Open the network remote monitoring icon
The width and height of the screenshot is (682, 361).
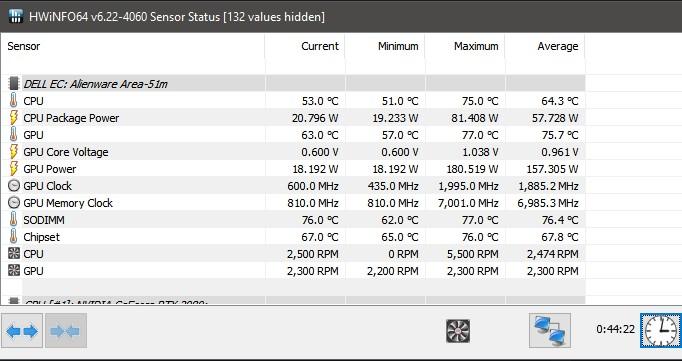[550, 331]
